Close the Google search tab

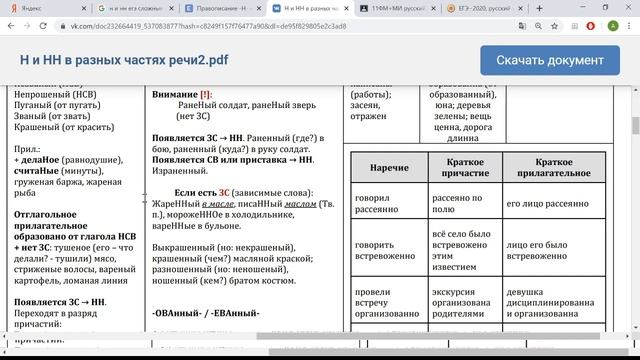point(171,8)
